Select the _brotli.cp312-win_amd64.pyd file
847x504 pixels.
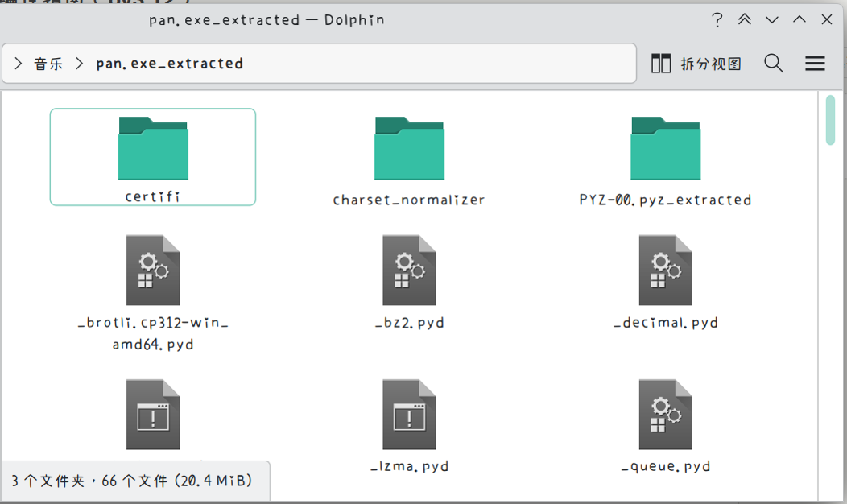point(152,271)
